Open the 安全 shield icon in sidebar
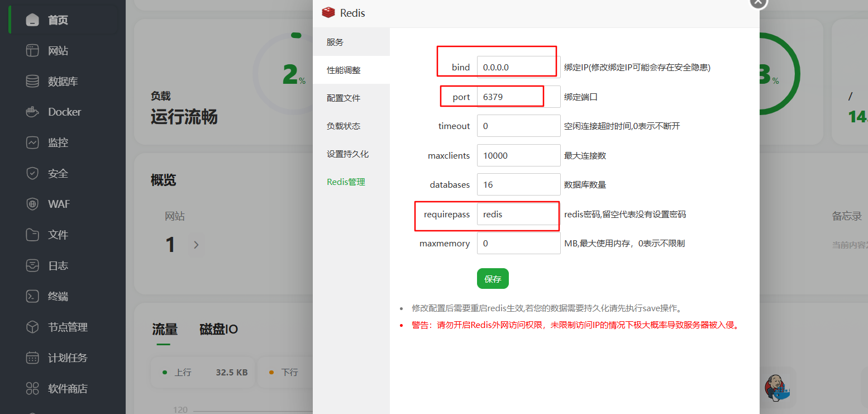868x414 pixels. 33,173
